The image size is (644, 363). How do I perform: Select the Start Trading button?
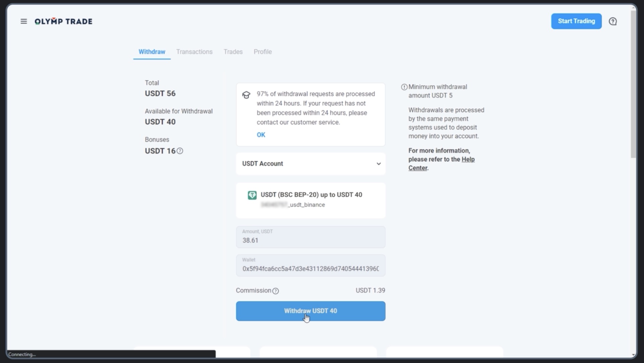(x=576, y=21)
